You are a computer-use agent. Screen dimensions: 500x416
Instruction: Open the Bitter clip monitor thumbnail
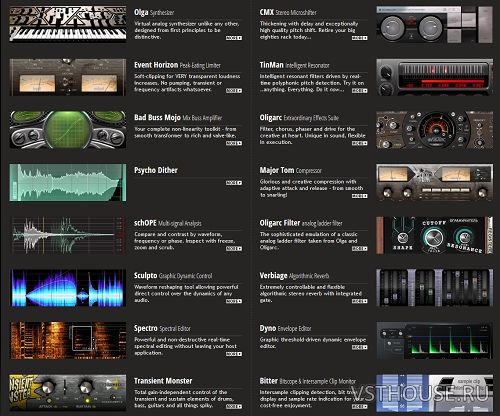[435, 393]
